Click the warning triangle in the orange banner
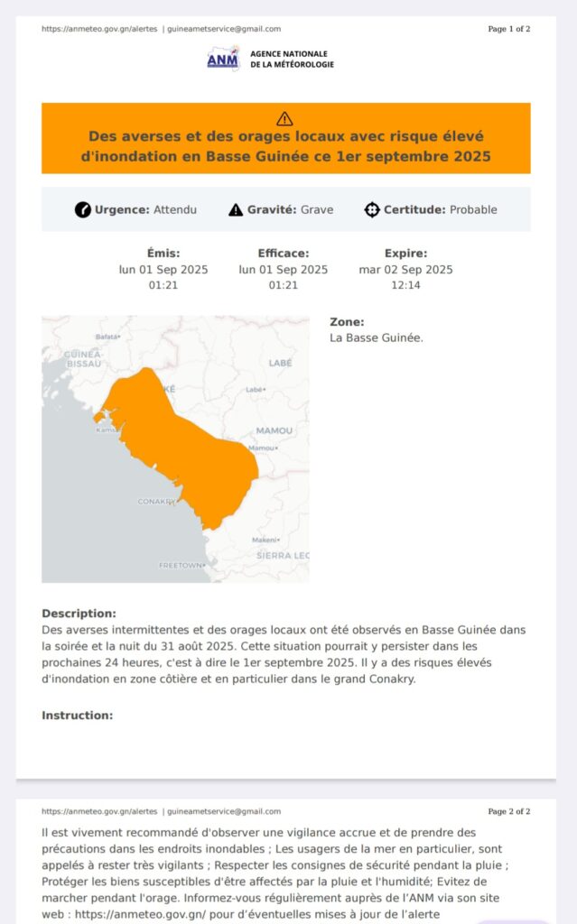The height and width of the screenshot is (924, 577). (285, 118)
